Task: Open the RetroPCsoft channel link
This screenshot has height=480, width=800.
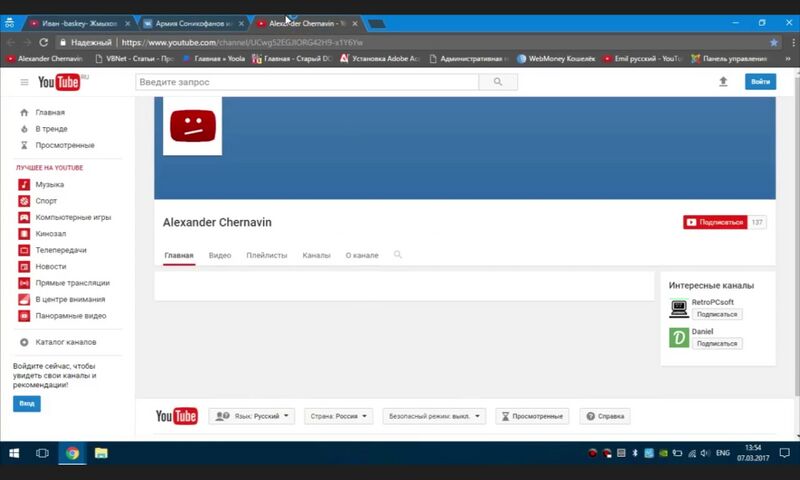Action: click(x=713, y=302)
